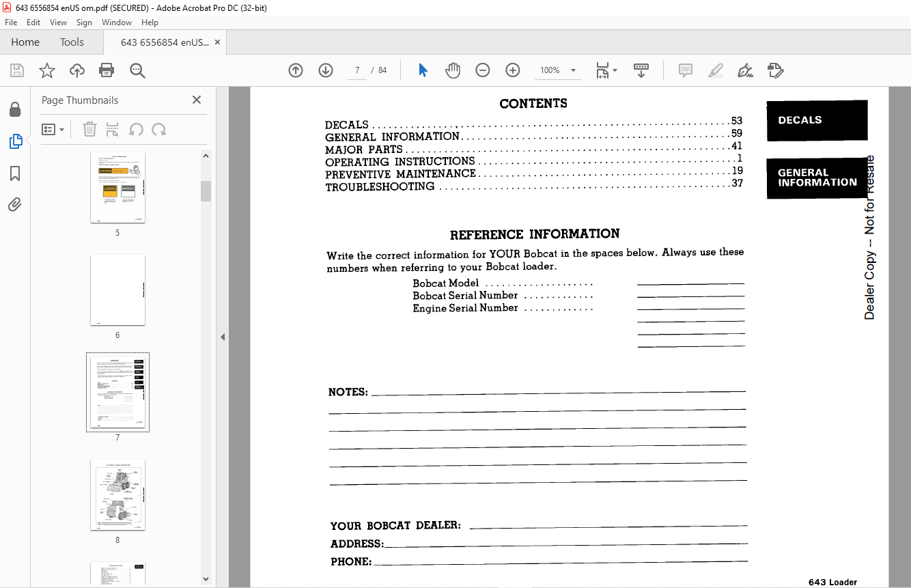Open the 100% zoom level dropdown
The height and width of the screenshot is (588, 911).
(572, 70)
